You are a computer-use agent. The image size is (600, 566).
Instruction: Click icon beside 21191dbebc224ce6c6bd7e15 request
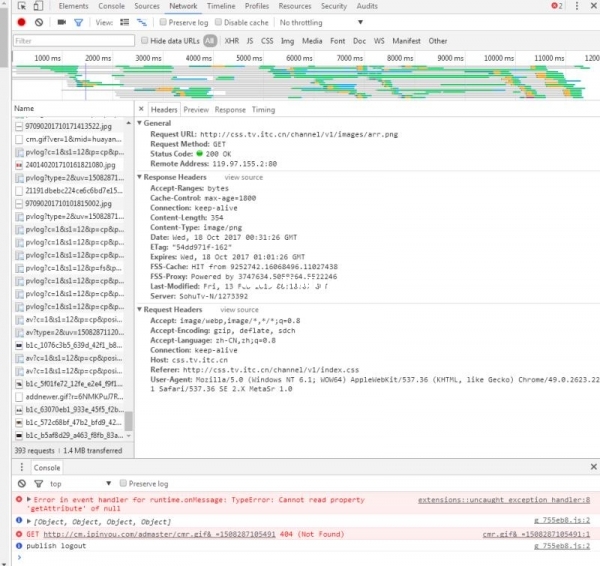point(19,191)
